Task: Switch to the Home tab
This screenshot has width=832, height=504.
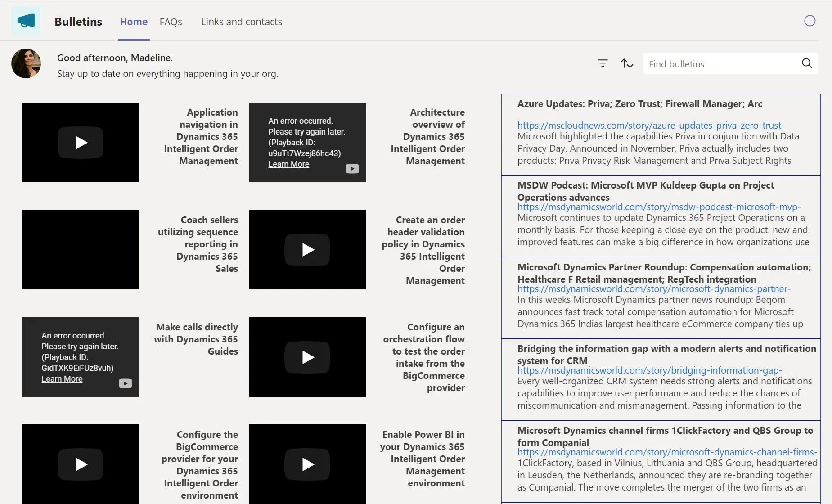Action: coord(134,22)
